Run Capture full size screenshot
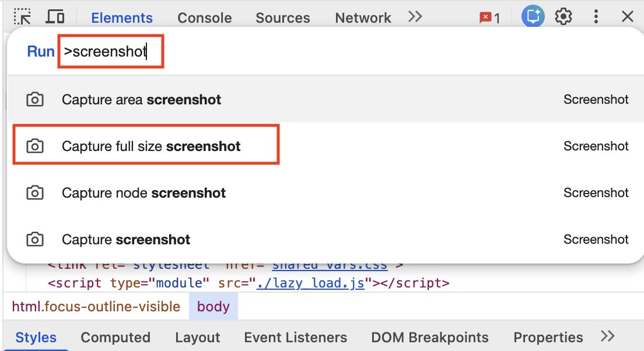Image resolution: width=644 pixels, height=351 pixels. (151, 146)
